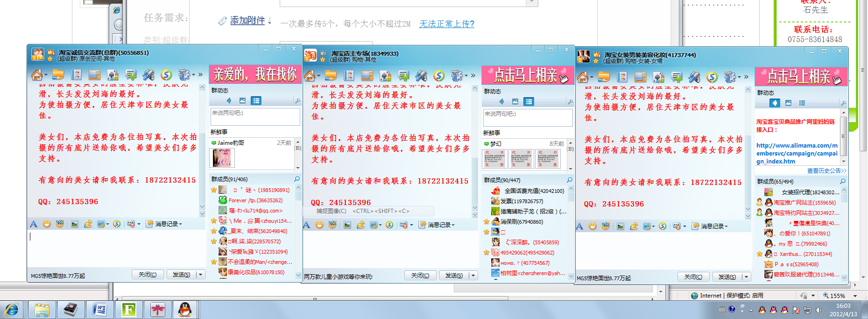Open Sogou search icon in 18349933 window toolbar

[439, 76]
